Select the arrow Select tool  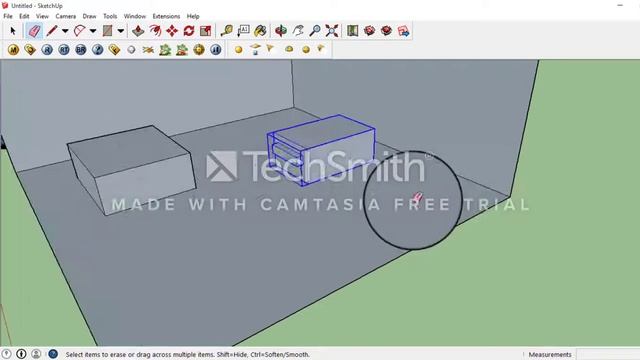coord(13,31)
